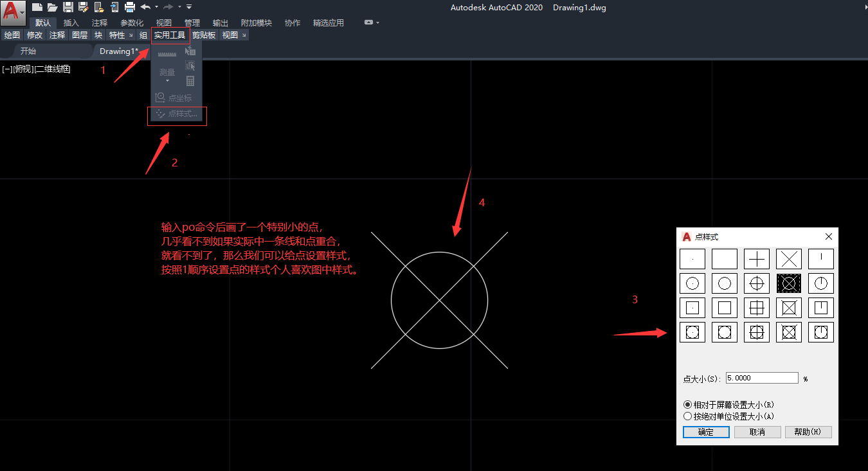Select the square-circle with X point style

(789, 332)
